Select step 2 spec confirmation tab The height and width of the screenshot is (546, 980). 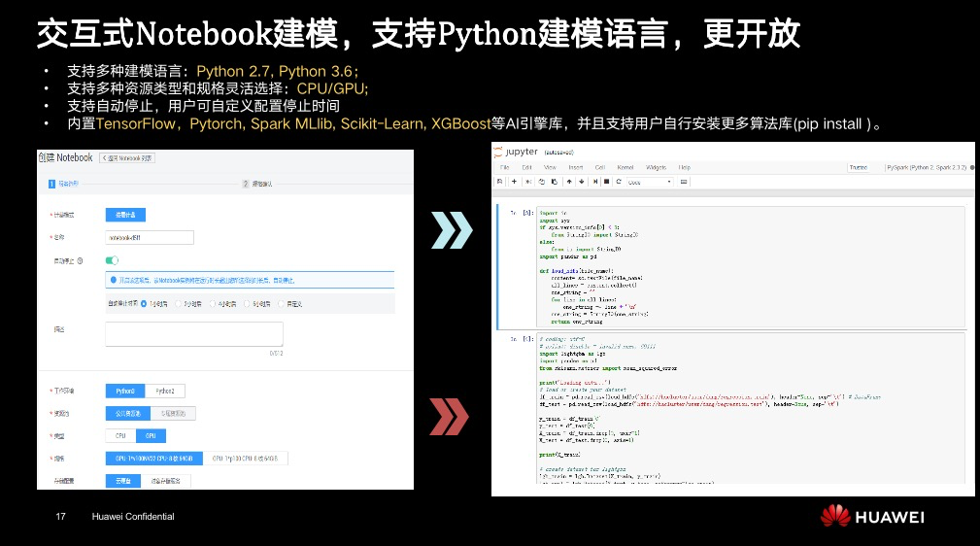pos(256,184)
